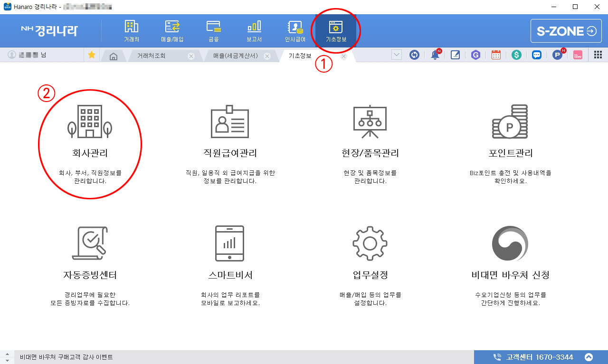Image resolution: width=608 pixels, height=364 pixels.
Task: Click the 회사관리 title text
Action: (x=90, y=153)
